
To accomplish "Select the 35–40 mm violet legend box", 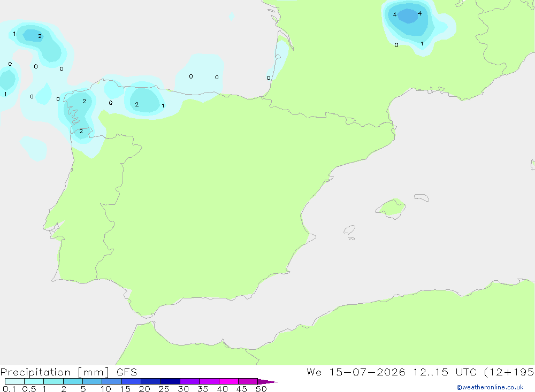I will pyautogui.click(x=209, y=381).
